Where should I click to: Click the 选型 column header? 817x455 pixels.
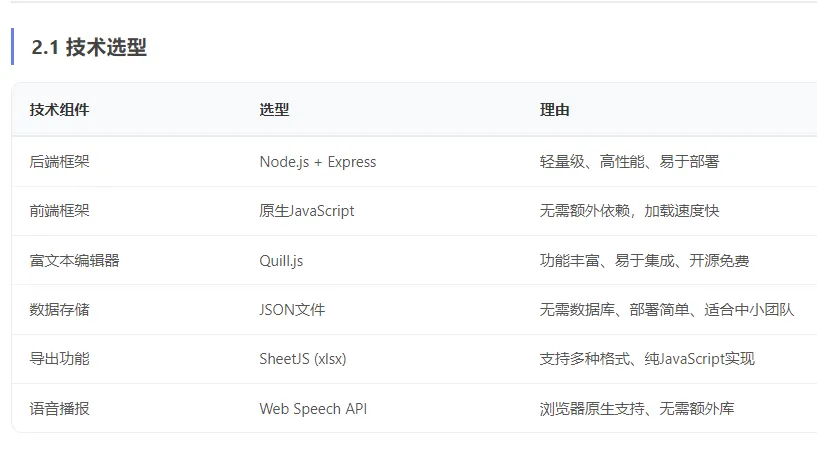[x=274, y=110]
